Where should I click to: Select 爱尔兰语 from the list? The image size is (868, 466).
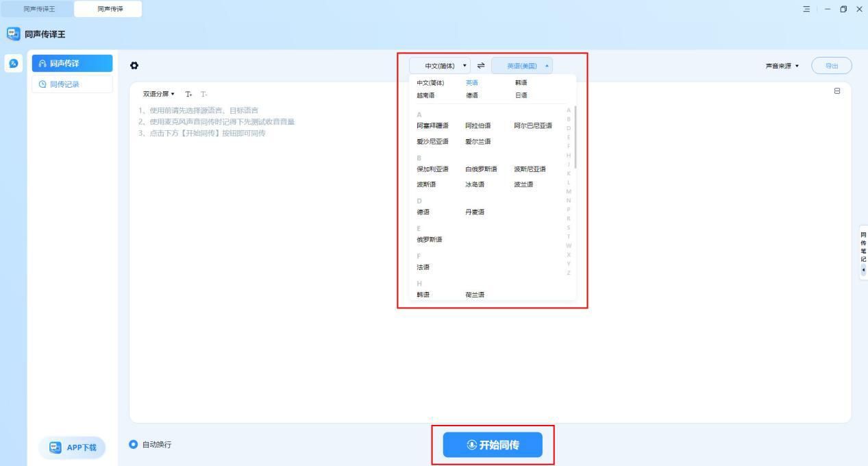click(x=478, y=141)
